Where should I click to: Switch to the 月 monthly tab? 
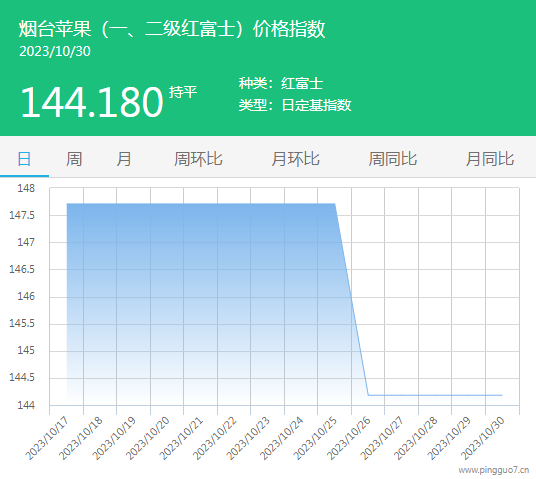coord(124,159)
